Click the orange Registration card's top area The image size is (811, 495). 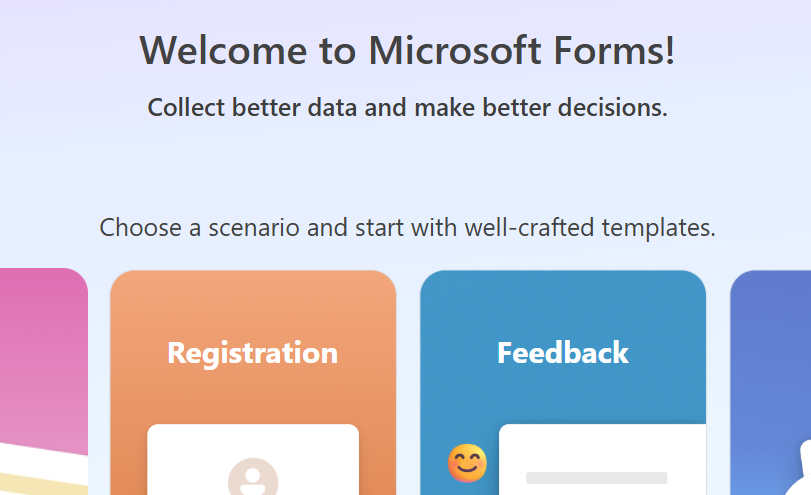252,300
